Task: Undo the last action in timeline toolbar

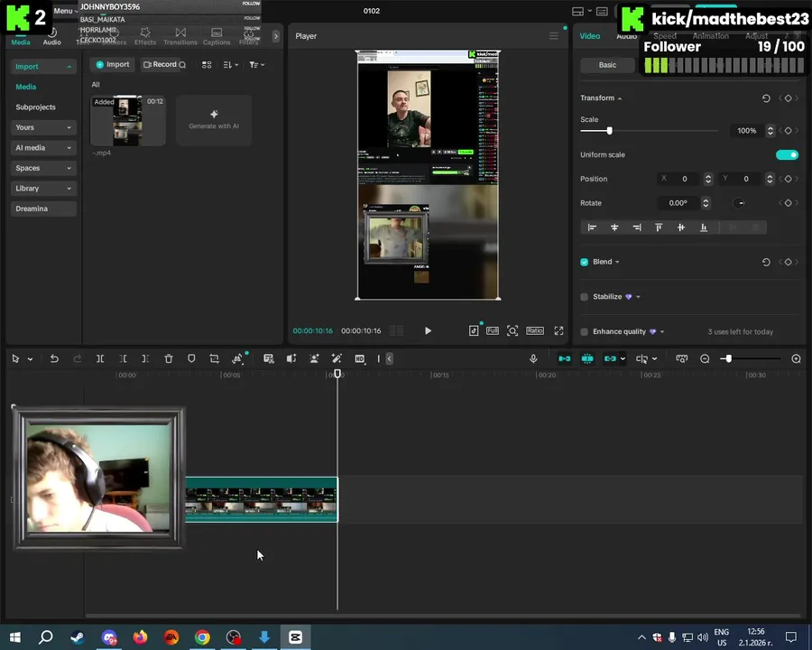Action: 54,358
